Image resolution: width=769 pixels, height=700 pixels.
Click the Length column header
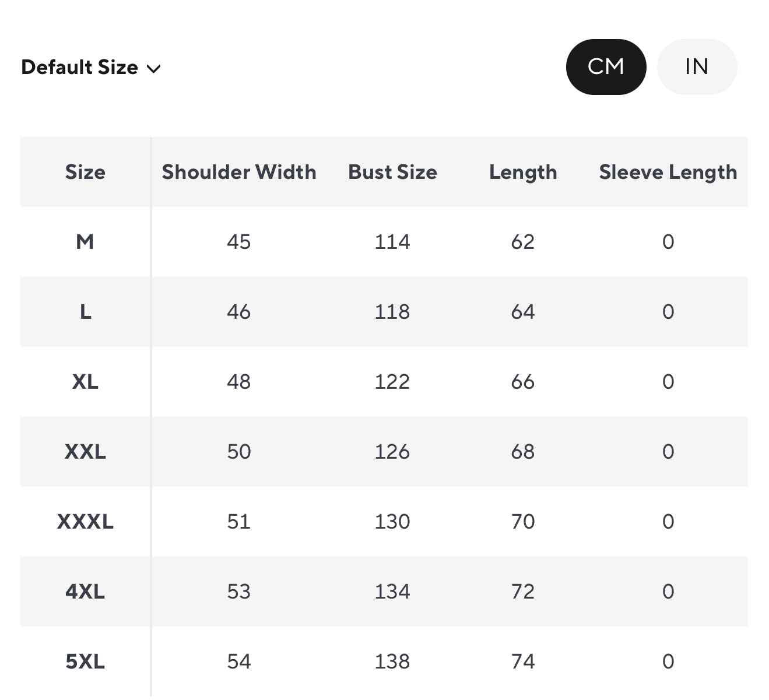click(x=523, y=172)
